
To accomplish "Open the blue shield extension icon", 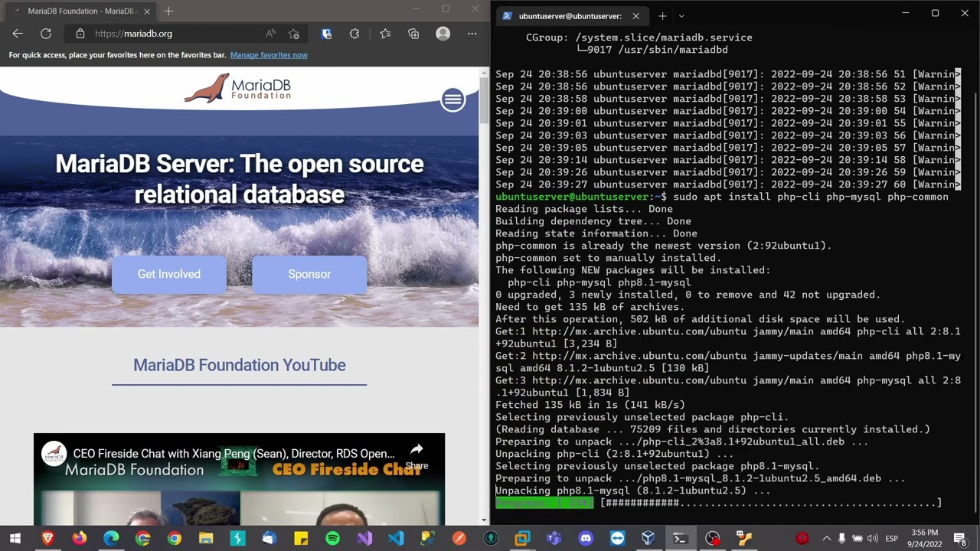I will coord(327,34).
